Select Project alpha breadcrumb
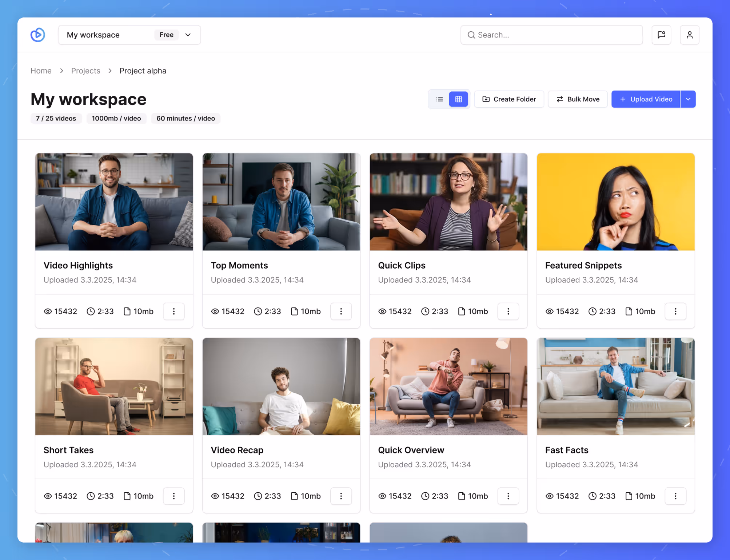730x560 pixels. pos(143,71)
